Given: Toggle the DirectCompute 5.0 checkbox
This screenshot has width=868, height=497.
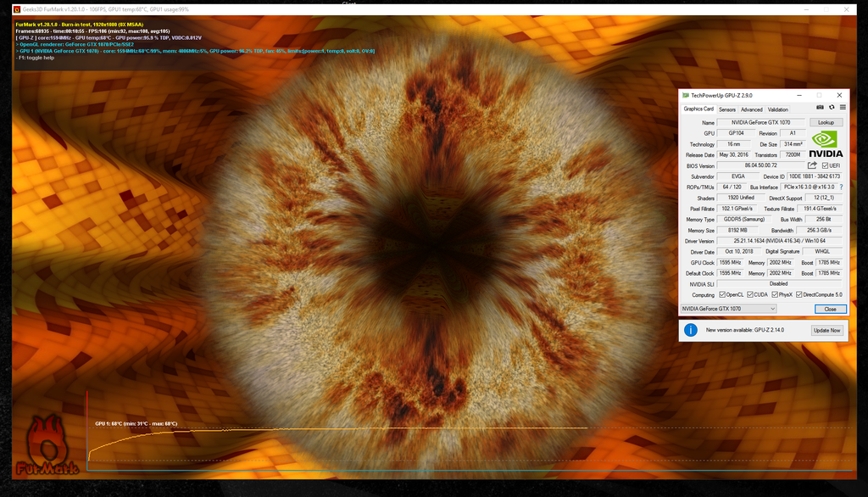Looking at the screenshot, I should (798, 295).
